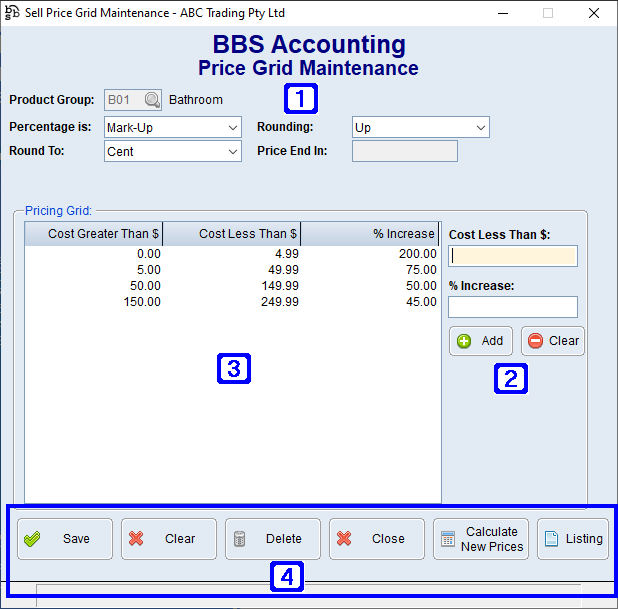Click the Clear label beside the Add button
618x609 pixels.
(x=564, y=341)
